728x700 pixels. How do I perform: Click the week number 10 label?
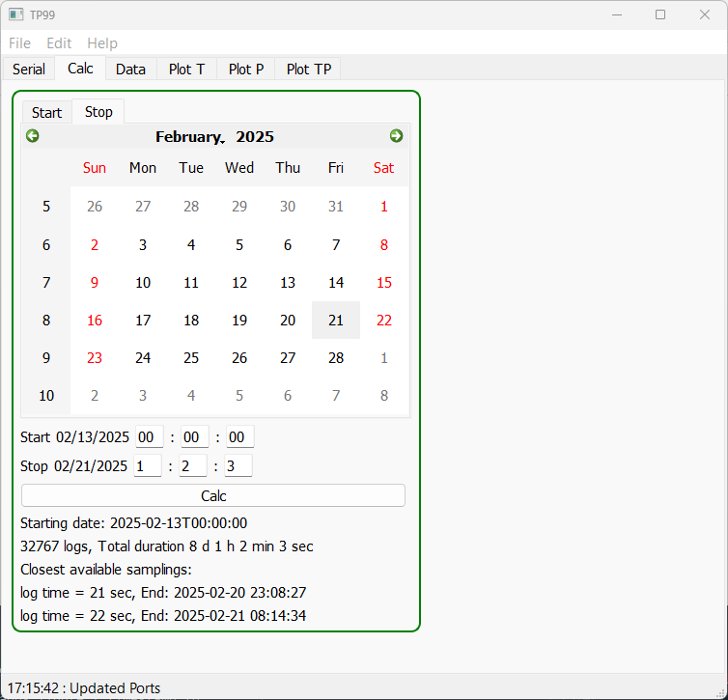pyautogui.click(x=46, y=396)
